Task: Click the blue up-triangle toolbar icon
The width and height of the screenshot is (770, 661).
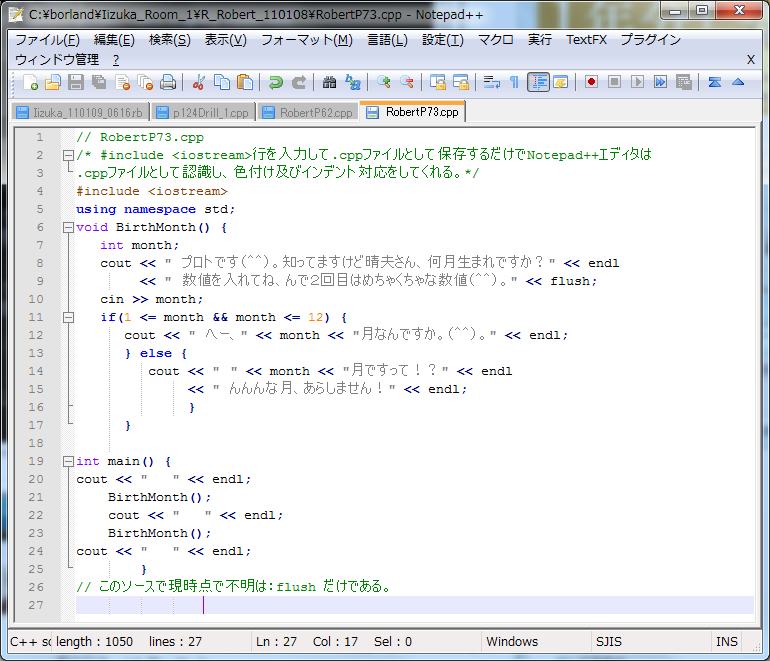Action: point(738,82)
